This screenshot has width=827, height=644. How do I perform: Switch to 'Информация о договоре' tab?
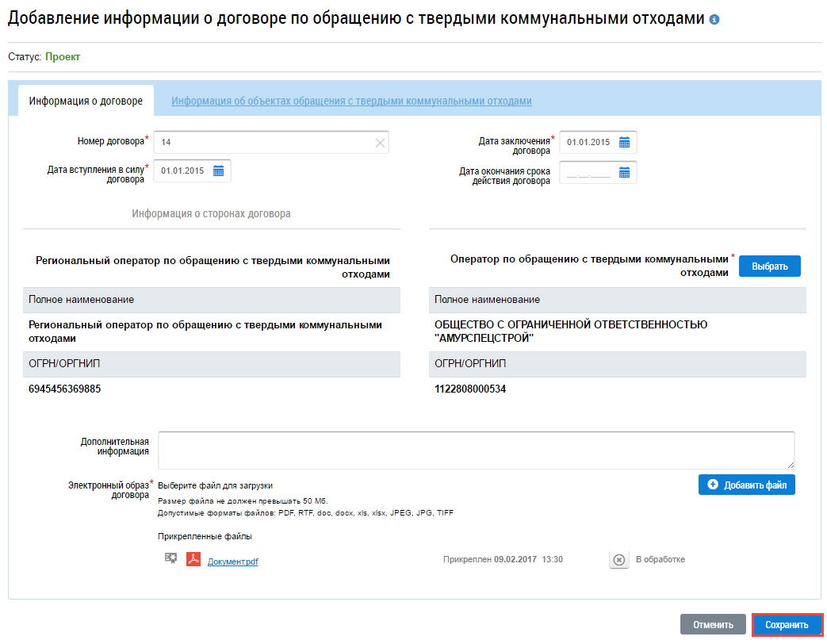click(86, 101)
